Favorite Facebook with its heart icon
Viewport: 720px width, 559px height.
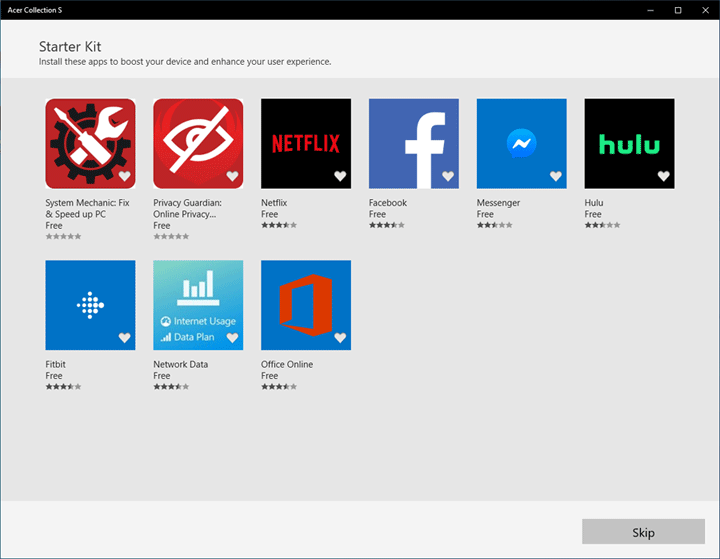click(448, 176)
